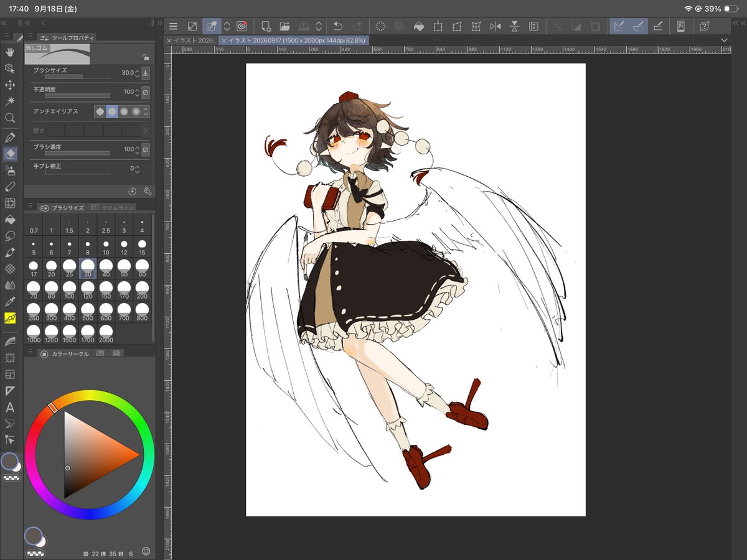747x560 pixels.
Task: Select the Zoom magnifier tool
Action: pos(10,118)
